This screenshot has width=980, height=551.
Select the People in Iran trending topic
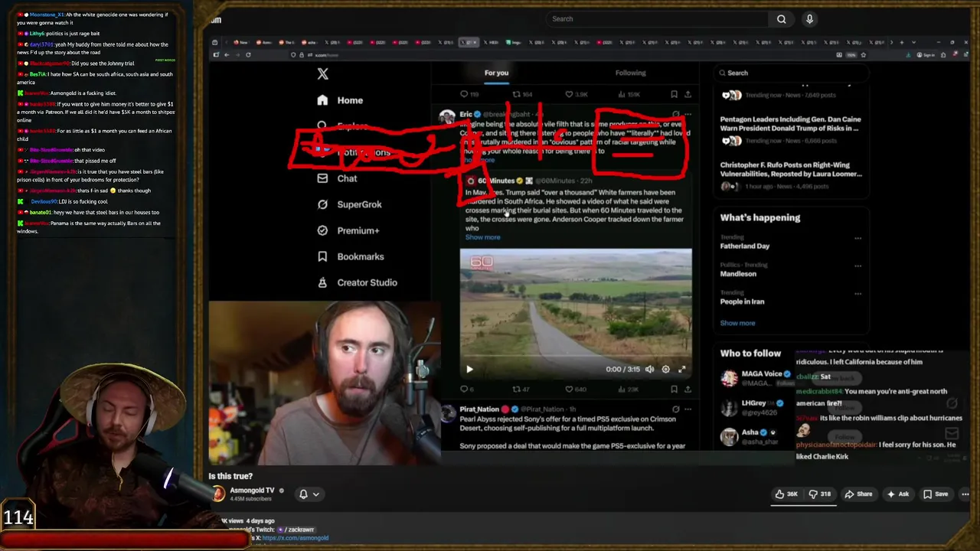742,302
